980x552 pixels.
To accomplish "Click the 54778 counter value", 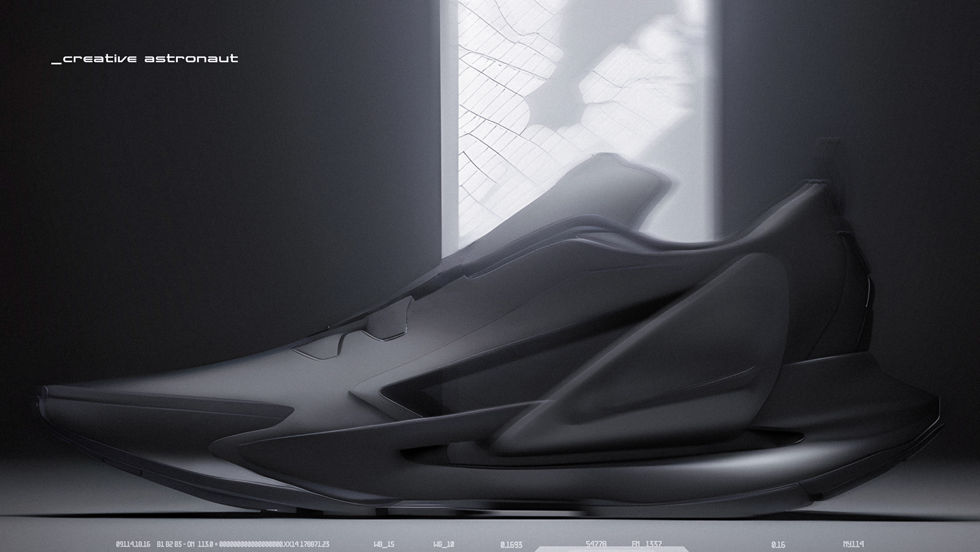I will tap(596, 544).
